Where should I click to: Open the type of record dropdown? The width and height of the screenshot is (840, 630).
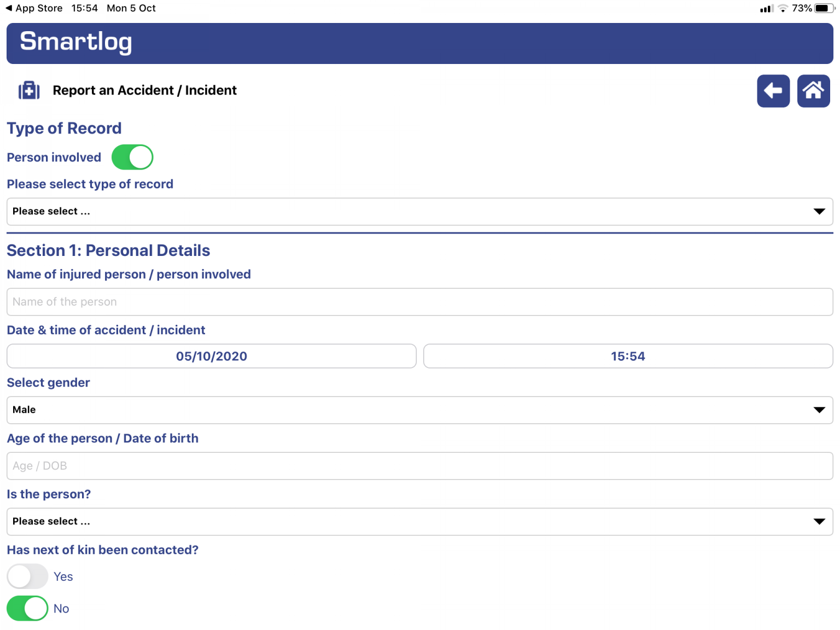(x=419, y=212)
